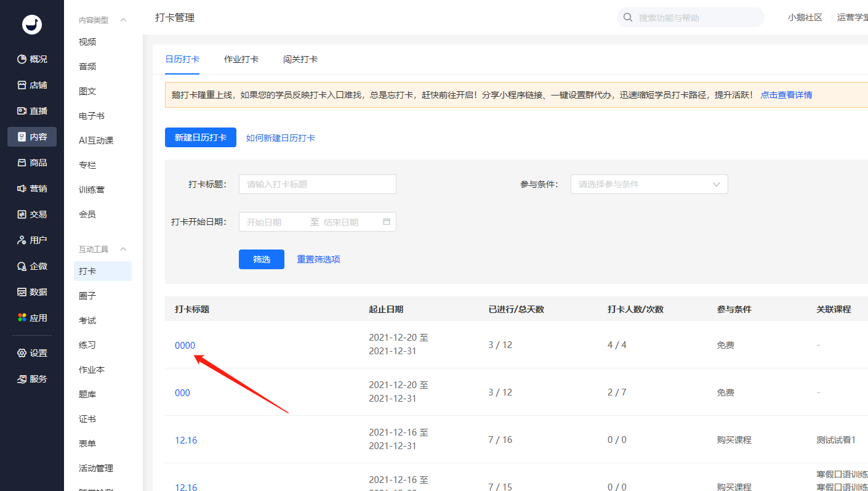Image resolution: width=868 pixels, height=491 pixels.
Task: Switch to 作业打卡 tab
Action: (241, 59)
